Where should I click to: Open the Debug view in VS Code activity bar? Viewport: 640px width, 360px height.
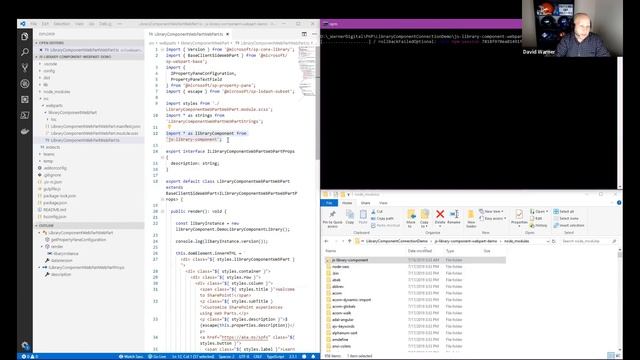coord(24,84)
